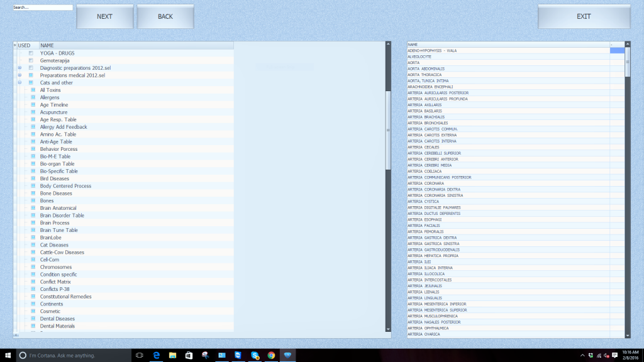Launch Google Chrome from the taskbar

coord(271,355)
